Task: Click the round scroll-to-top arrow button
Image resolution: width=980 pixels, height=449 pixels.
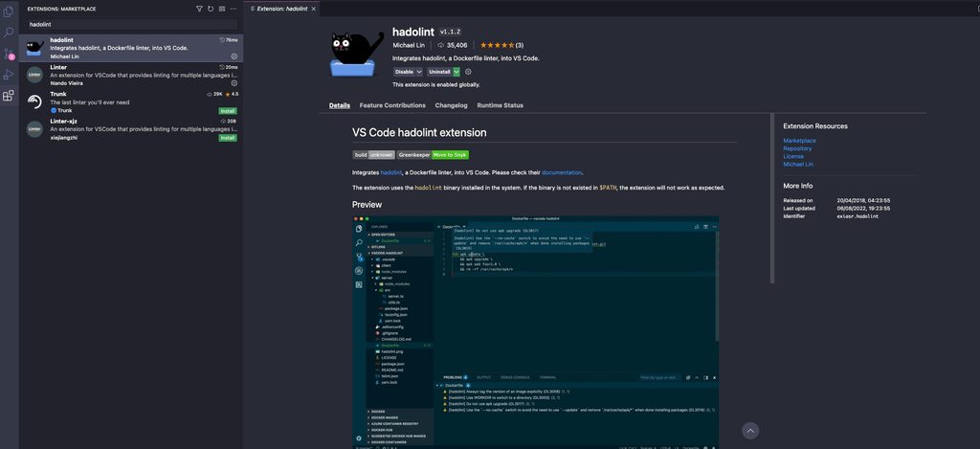Action: tap(750, 431)
